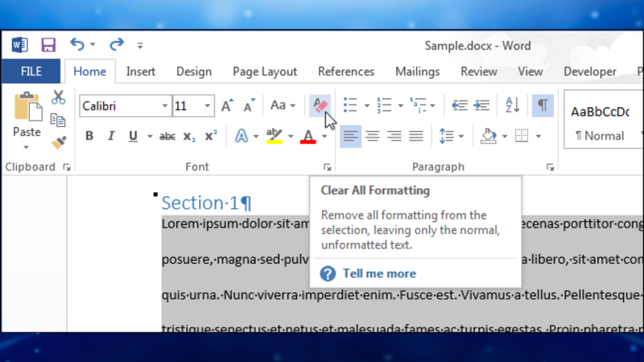Click the Paste clipboard icon
Viewport: 644px width, 362px height.
[27, 107]
